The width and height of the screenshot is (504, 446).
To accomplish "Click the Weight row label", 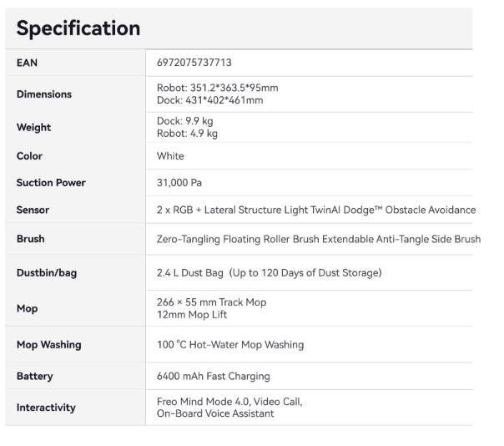I will (33, 127).
